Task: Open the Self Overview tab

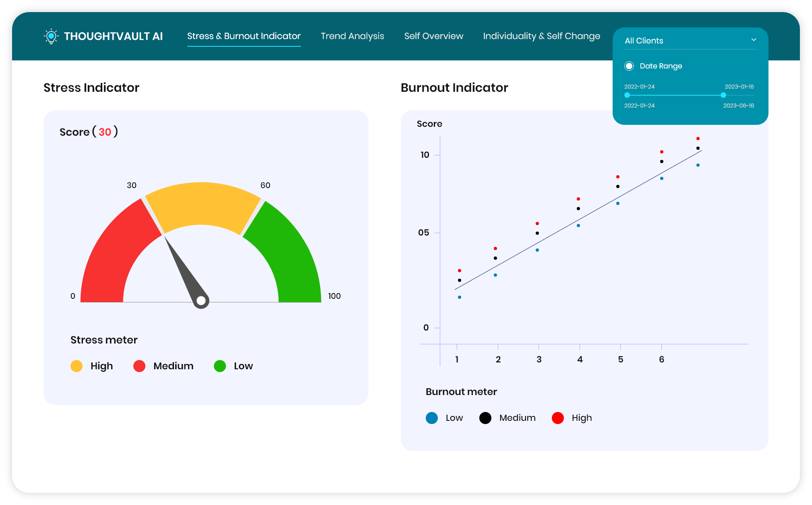Action: click(x=434, y=36)
